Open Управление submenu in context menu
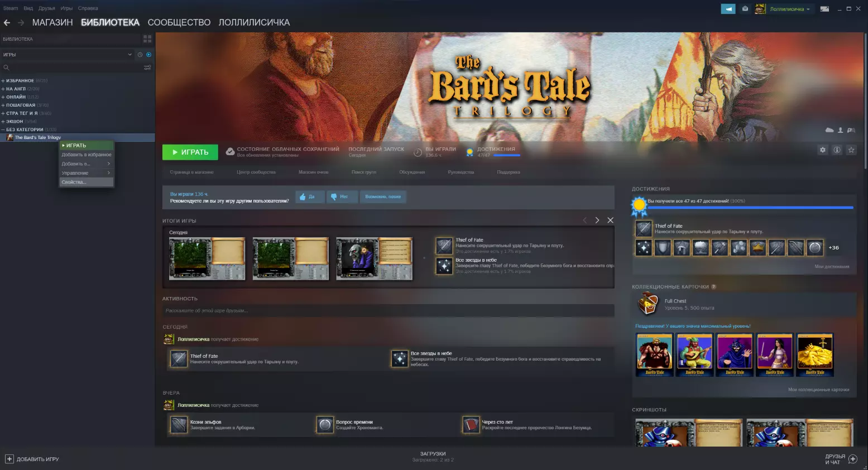This screenshot has height=470, width=868. (87, 173)
